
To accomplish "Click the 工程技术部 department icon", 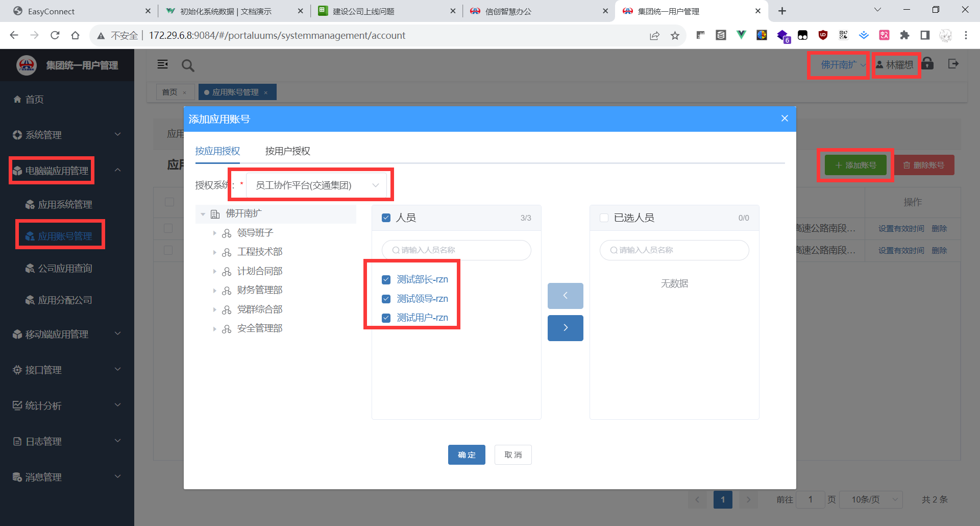I will (x=227, y=252).
